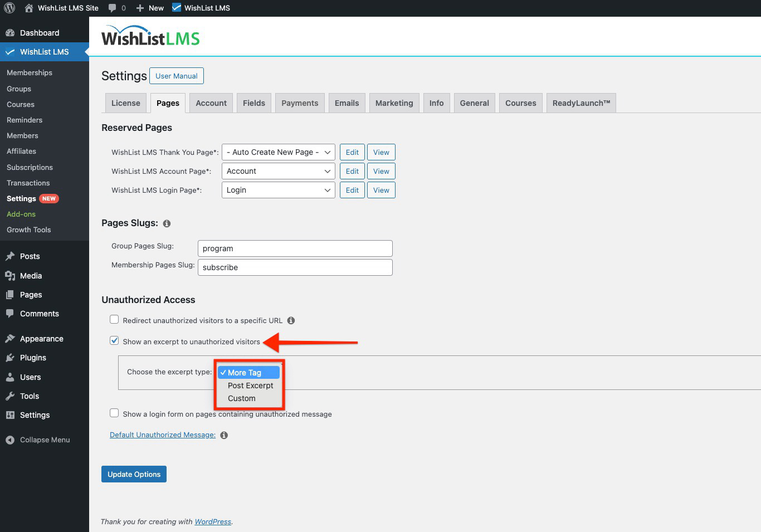Open Appearance via the paintbrush icon
Viewport: 761px width, 532px height.
coord(10,339)
